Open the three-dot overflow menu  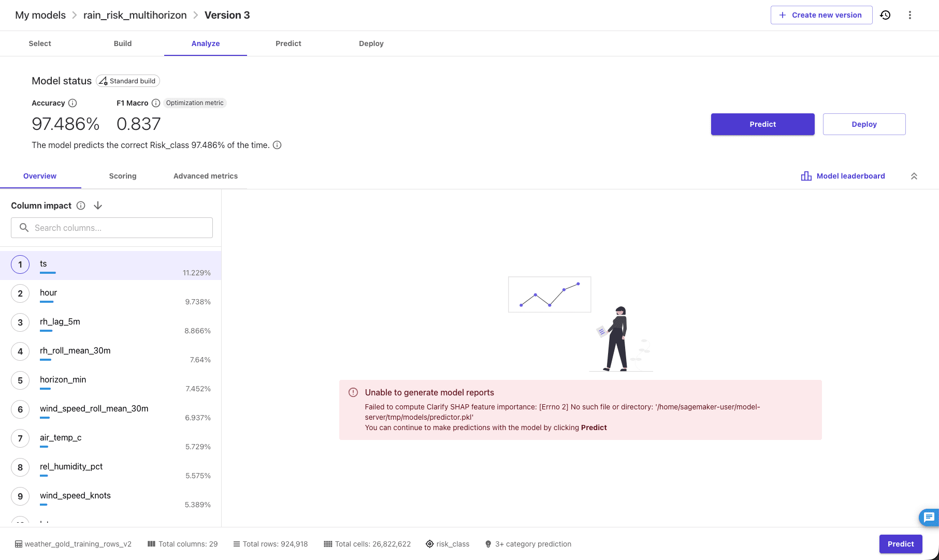[910, 15]
